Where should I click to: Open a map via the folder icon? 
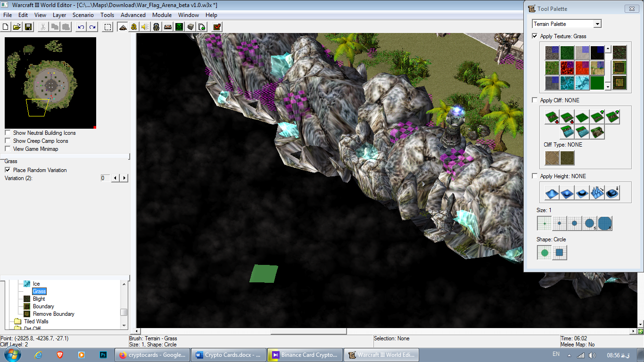[17, 27]
